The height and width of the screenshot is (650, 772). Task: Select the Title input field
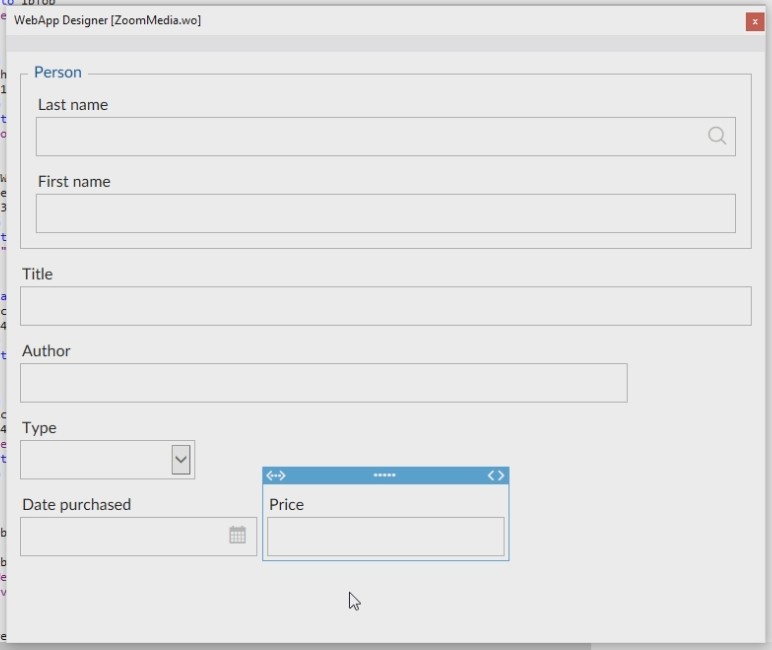385,306
